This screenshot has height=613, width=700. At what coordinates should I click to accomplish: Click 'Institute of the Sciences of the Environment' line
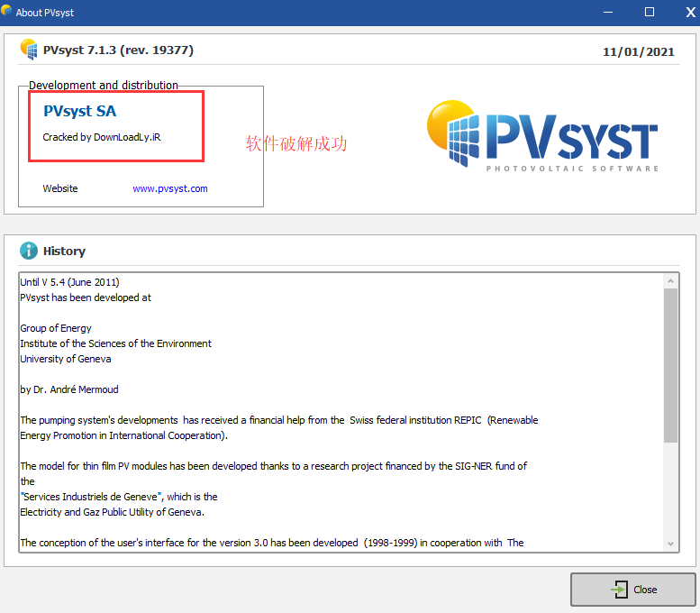point(115,343)
